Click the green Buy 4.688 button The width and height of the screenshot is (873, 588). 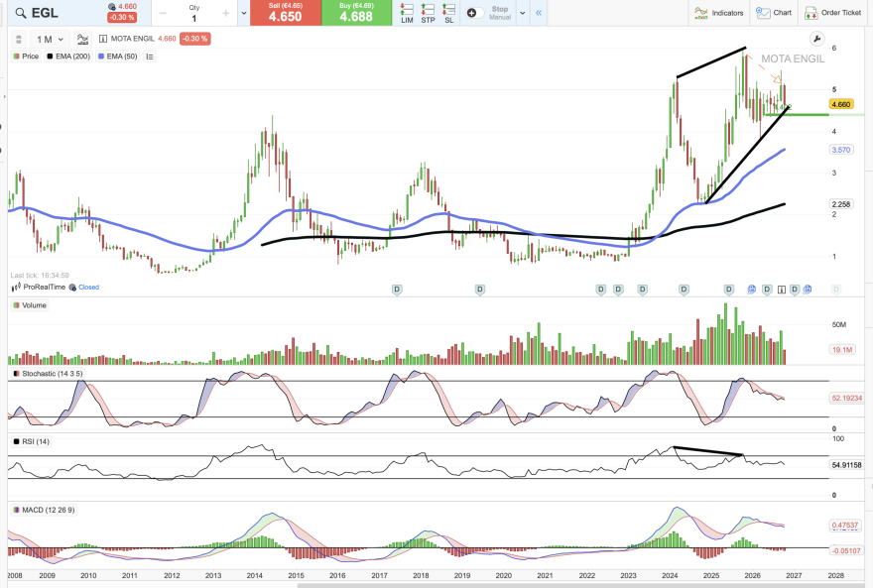356,13
